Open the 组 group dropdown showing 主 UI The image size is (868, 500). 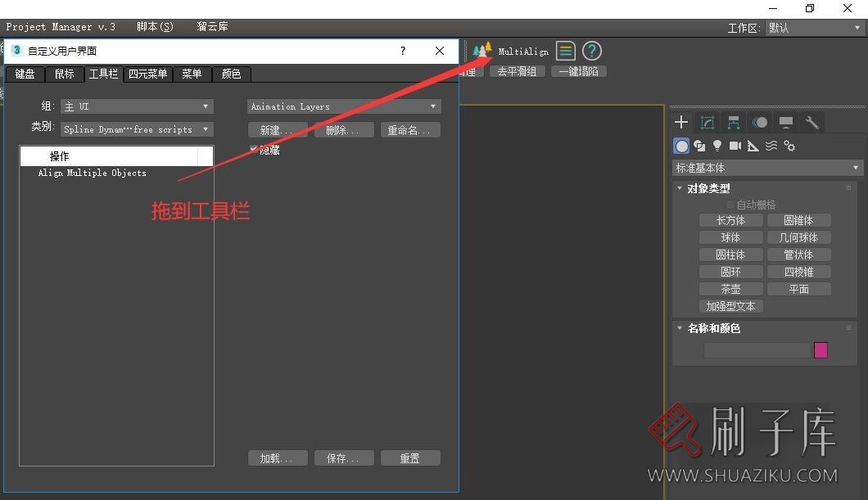[136, 106]
